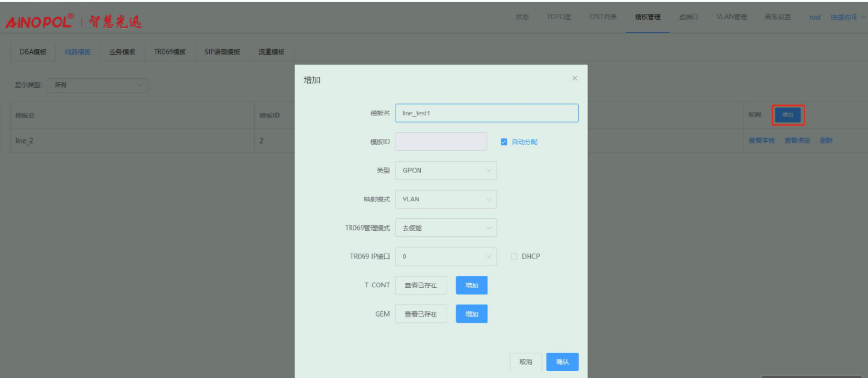This screenshot has height=378, width=868.
Task: Expand the TR069 IP接口 dropdown
Action: (445, 257)
